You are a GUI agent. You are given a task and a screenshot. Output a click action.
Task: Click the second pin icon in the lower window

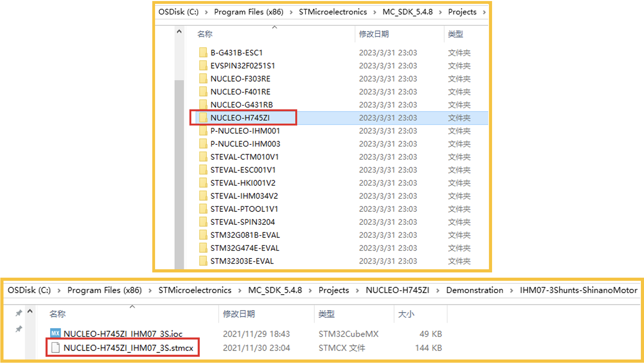click(x=19, y=329)
